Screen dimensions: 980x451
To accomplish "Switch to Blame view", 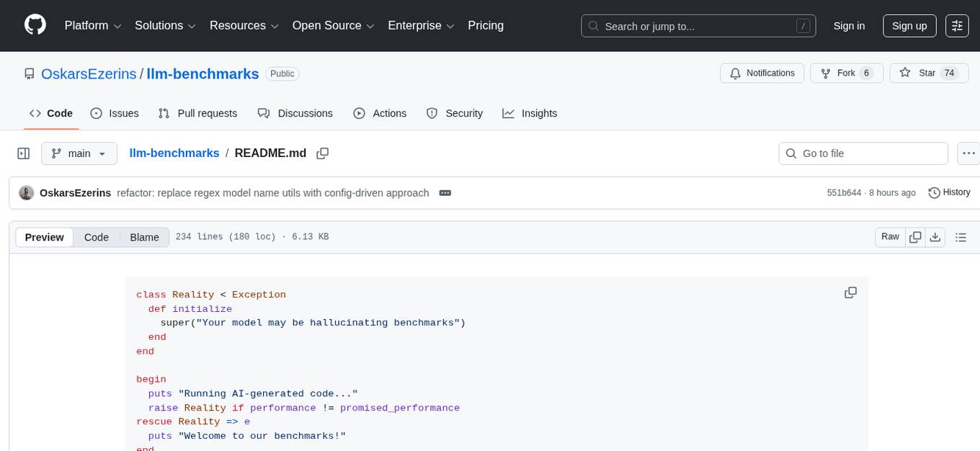I will click(144, 237).
